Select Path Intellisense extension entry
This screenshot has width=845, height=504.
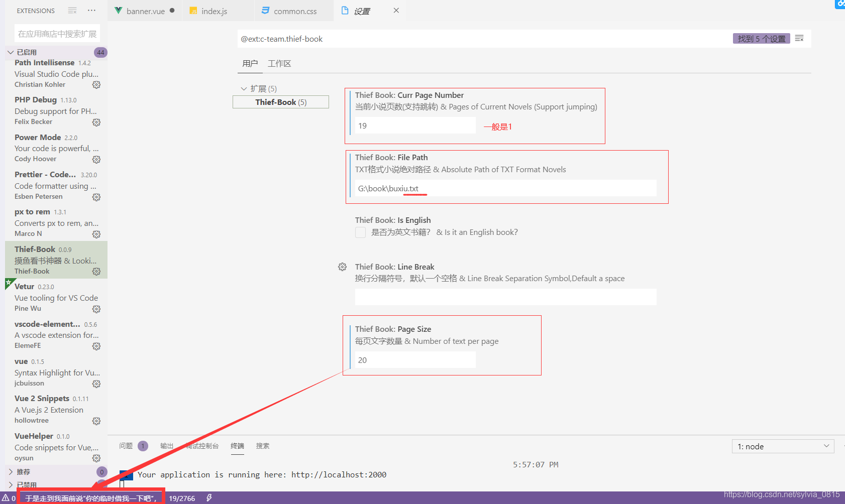point(56,73)
